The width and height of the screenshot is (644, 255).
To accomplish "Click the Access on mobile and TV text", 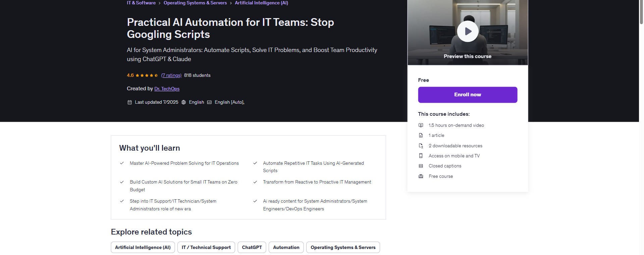I will pos(454,156).
